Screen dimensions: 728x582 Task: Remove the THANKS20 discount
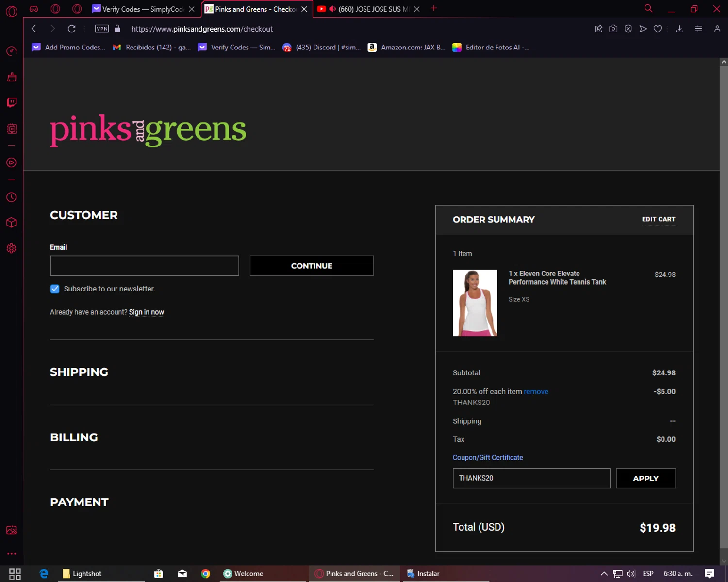[x=536, y=391]
